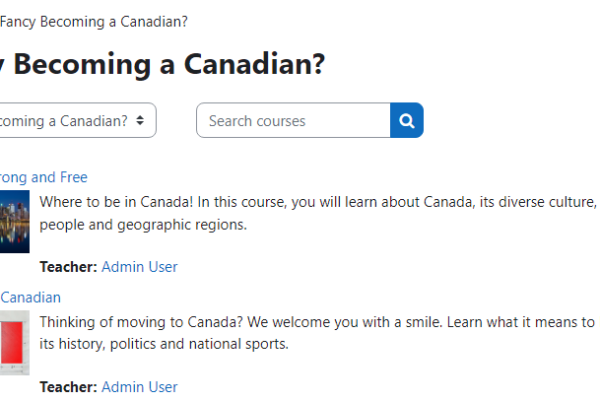Click the city skyline course thumbnail
The width and height of the screenshot is (600, 400).
point(14,222)
